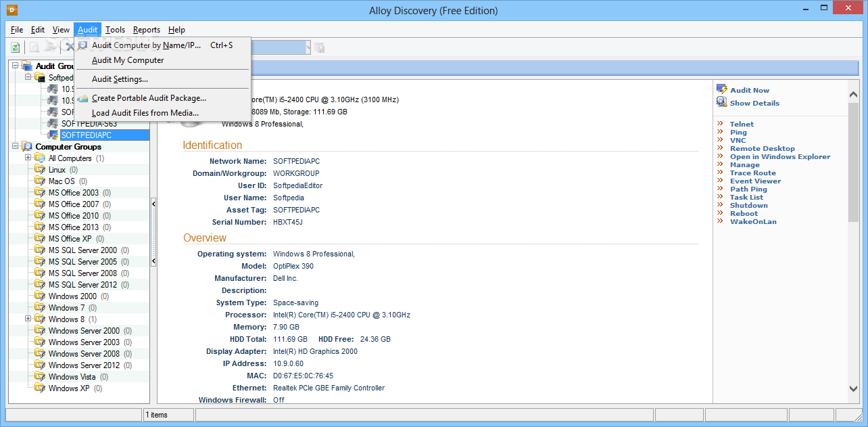Click the Remote Desktop link

763,149
